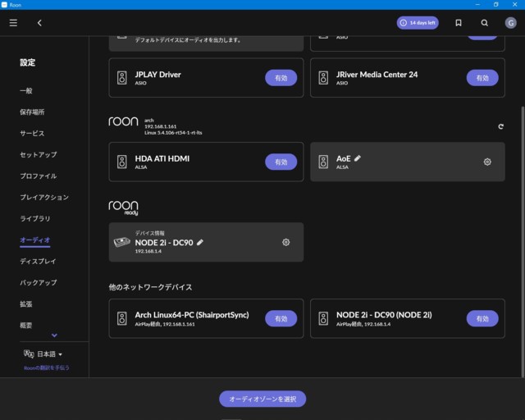Screen dimensions: 525x420
Task: Maximize the Roon window
Action: click(495, 5)
